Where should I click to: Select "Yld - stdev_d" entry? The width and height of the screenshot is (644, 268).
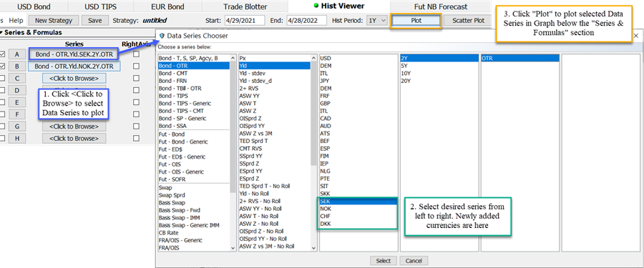[x=275, y=81]
